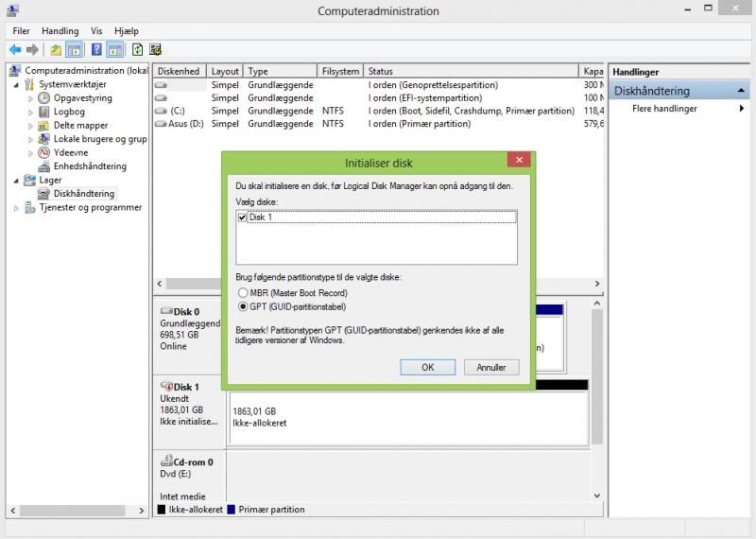Click the back arrow toolbar icon
This screenshot has width=756, height=539.
tap(15, 49)
